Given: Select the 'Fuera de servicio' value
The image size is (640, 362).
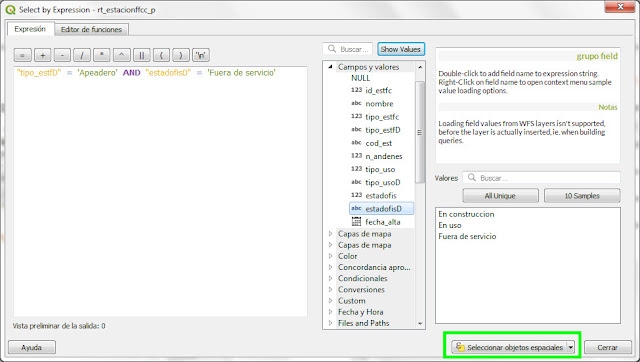Looking at the screenshot, I should pos(467,236).
